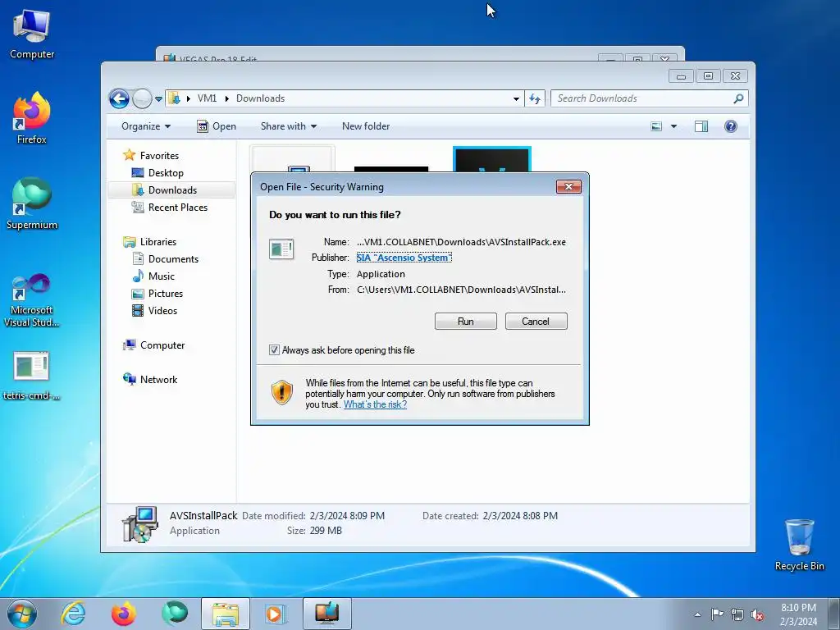The height and width of the screenshot is (630, 840).
Task: Expand the address bar history dropdown
Action: 516,98
